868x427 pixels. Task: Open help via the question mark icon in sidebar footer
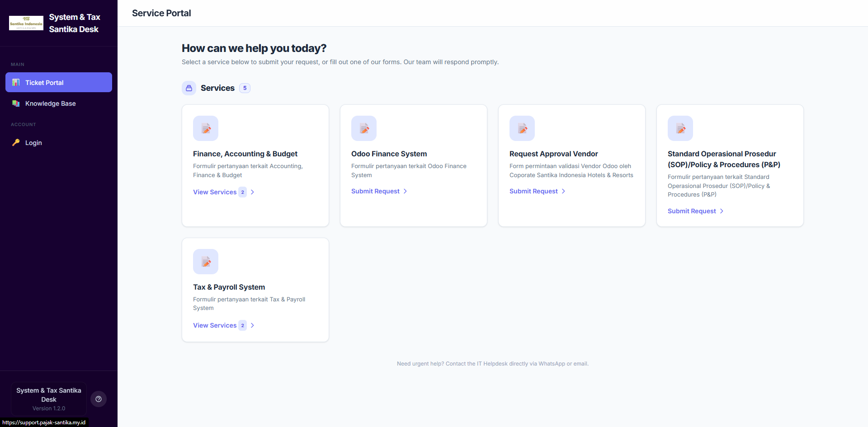pyautogui.click(x=99, y=399)
